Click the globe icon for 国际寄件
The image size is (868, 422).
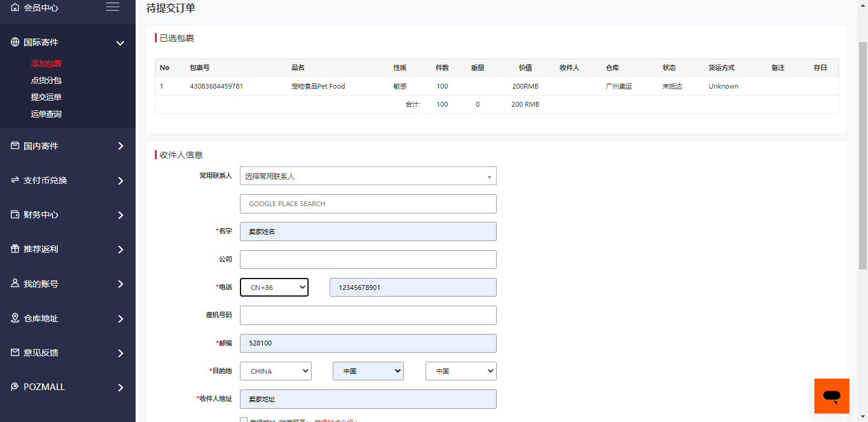(x=15, y=42)
